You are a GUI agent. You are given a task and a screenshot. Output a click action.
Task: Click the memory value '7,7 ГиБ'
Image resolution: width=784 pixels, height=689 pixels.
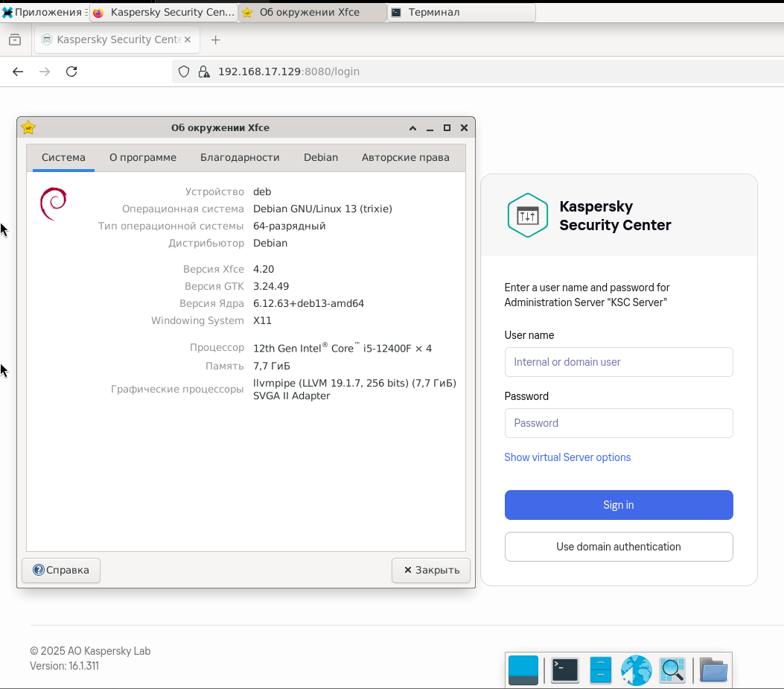(x=272, y=366)
